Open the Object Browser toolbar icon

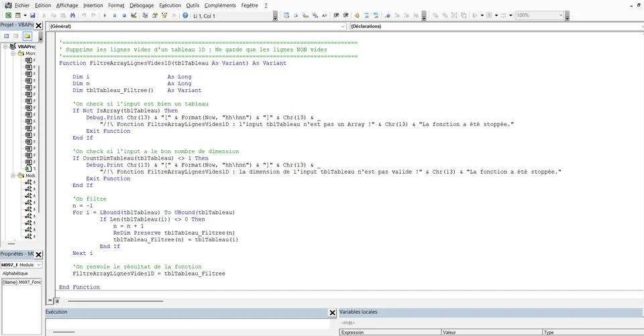tap(164, 15)
